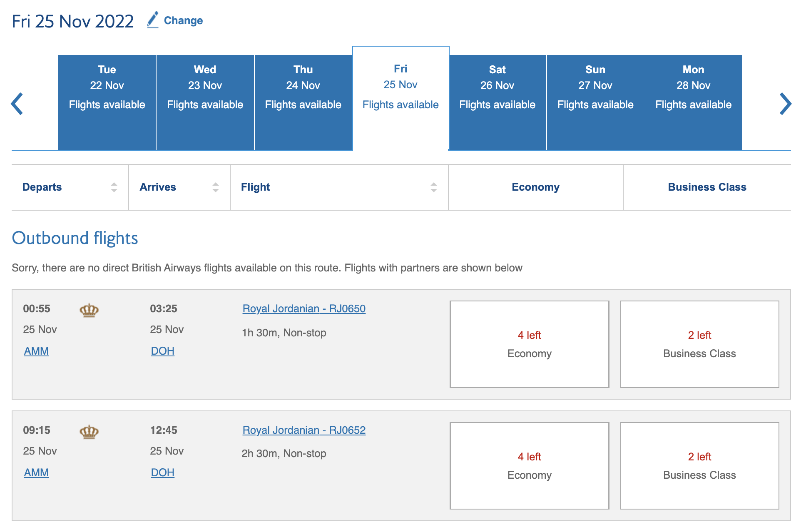
Task: Click the crown icon on 00:55 flight
Action: (89, 310)
